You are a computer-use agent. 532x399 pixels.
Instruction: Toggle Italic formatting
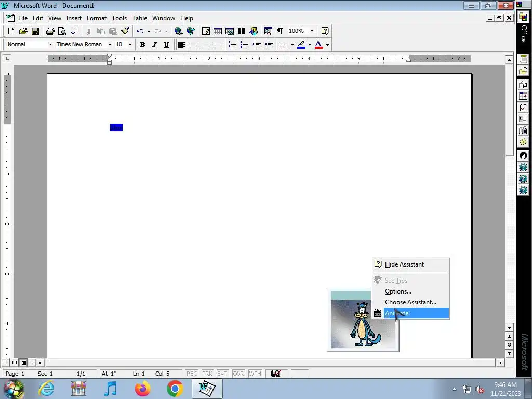tap(154, 45)
